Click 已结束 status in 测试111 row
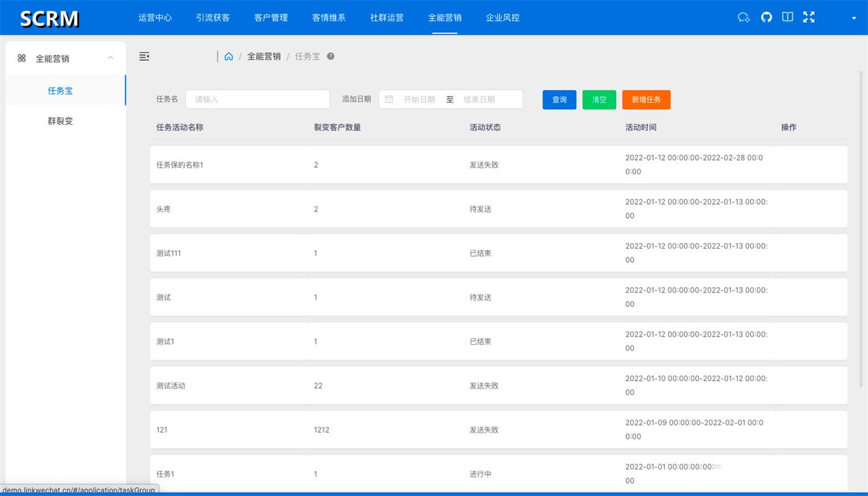Image resolution: width=868 pixels, height=496 pixels. pos(480,253)
